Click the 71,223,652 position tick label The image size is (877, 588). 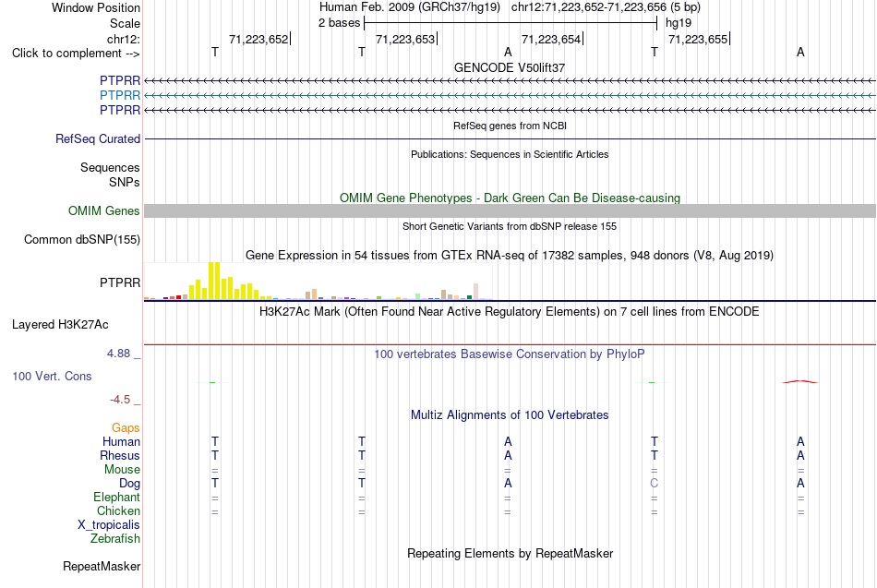(x=258, y=39)
